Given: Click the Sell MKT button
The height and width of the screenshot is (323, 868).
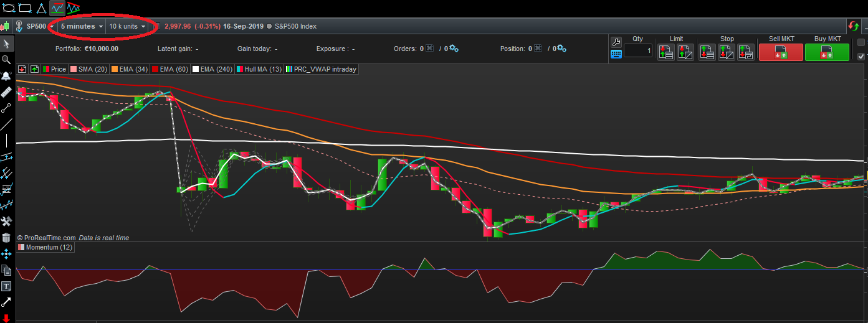Looking at the screenshot, I should (780, 52).
